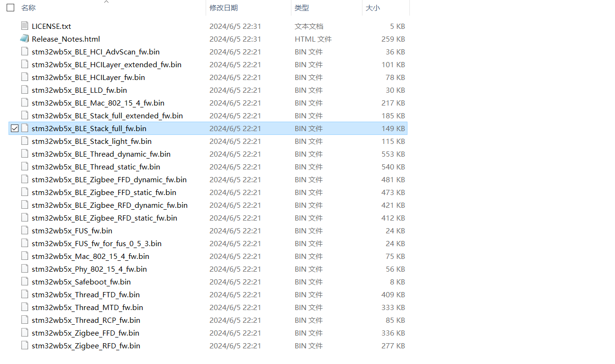615x364 pixels.
Task: Click icon of stm32wb5x_Zigbee_RFD_fw.bin
Action: 25,346
